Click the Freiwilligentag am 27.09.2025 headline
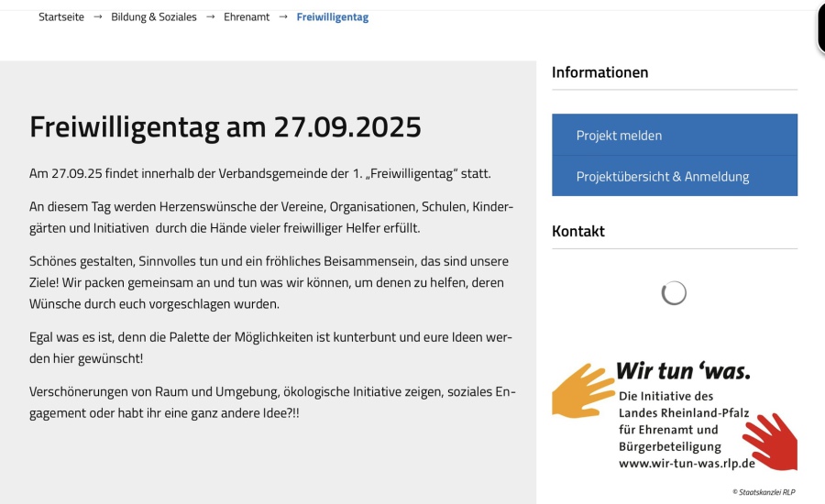The height and width of the screenshot is (504, 825). click(x=225, y=126)
